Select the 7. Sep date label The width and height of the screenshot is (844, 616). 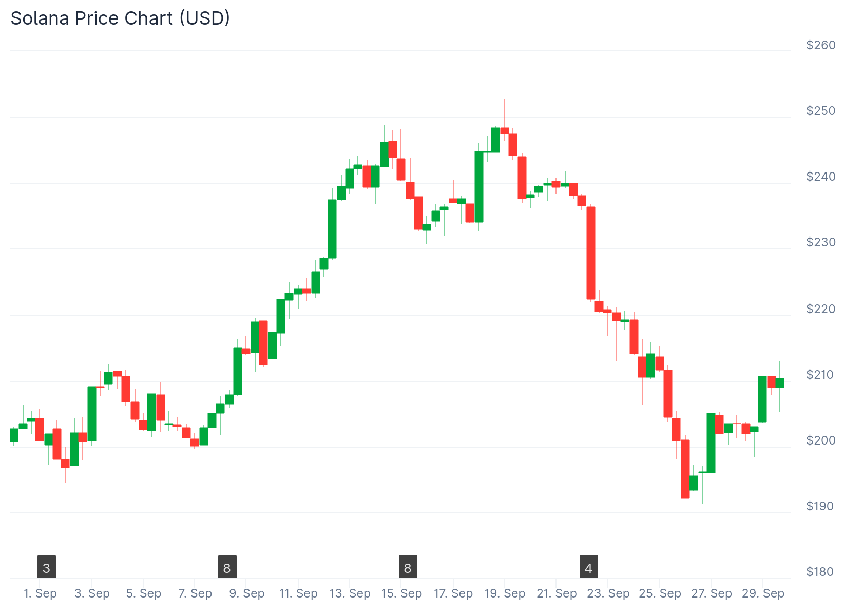tap(195, 593)
